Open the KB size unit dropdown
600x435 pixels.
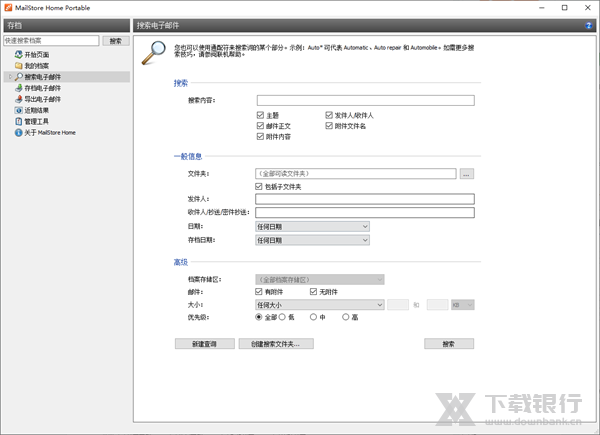click(x=463, y=305)
